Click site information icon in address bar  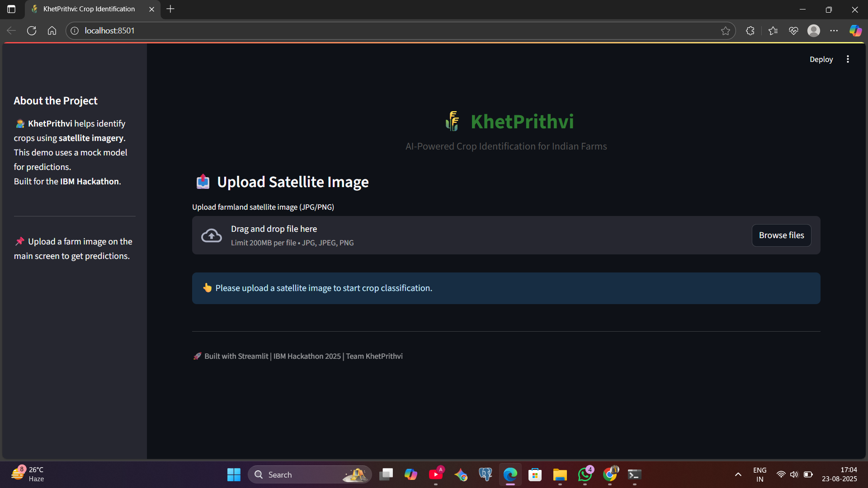pyautogui.click(x=75, y=31)
